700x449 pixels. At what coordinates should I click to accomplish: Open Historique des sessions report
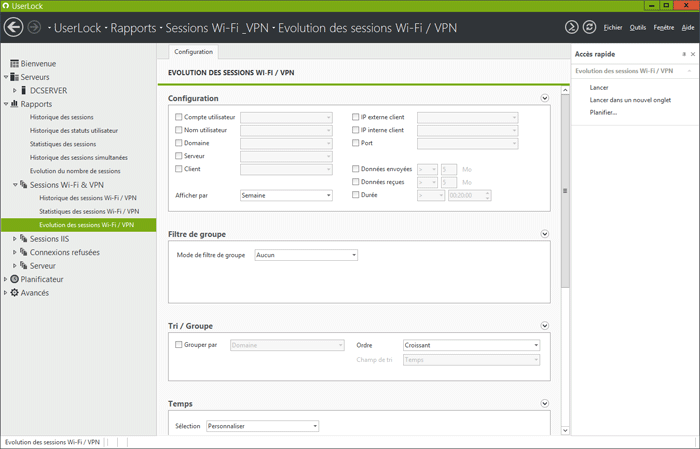[62, 117]
